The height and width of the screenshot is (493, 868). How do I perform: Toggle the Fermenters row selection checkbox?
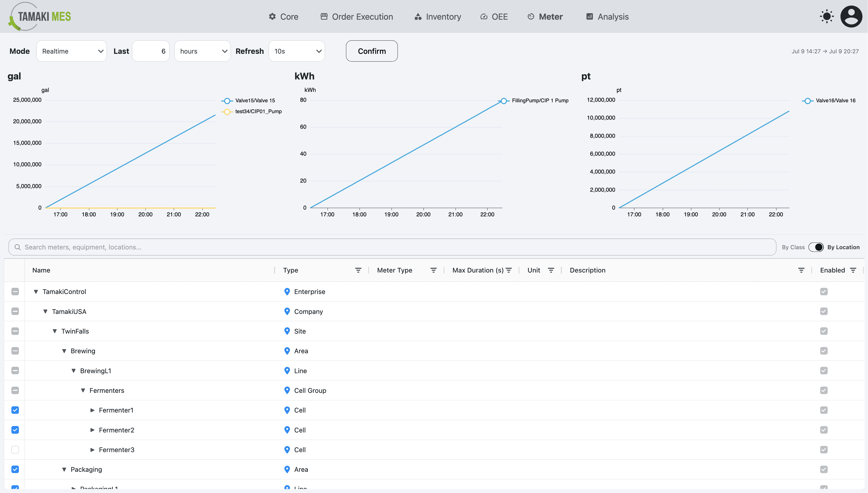coord(15,391)
